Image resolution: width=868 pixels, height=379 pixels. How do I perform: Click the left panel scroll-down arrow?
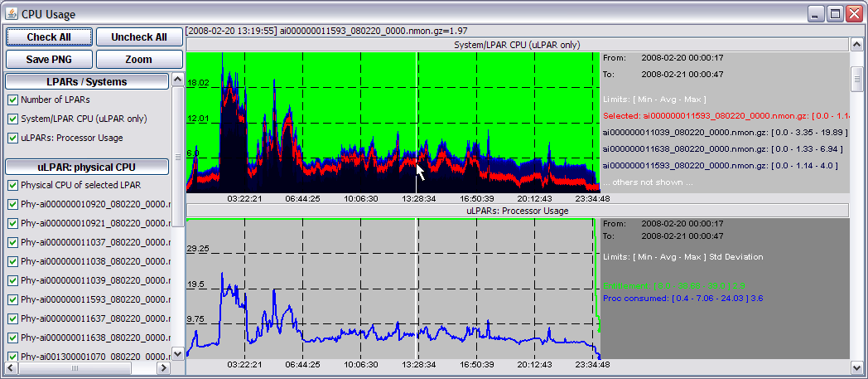[177, 354]
